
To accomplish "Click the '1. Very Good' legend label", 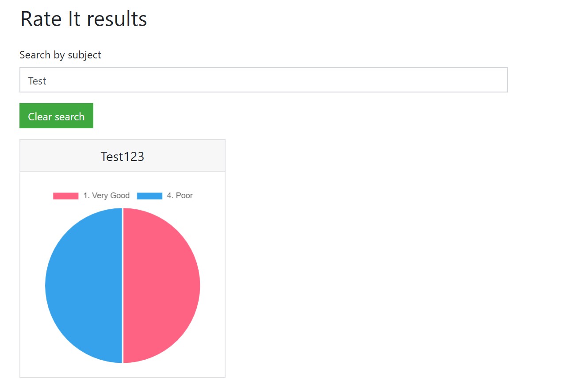I will pyautogui.click(x=106, y=196).
